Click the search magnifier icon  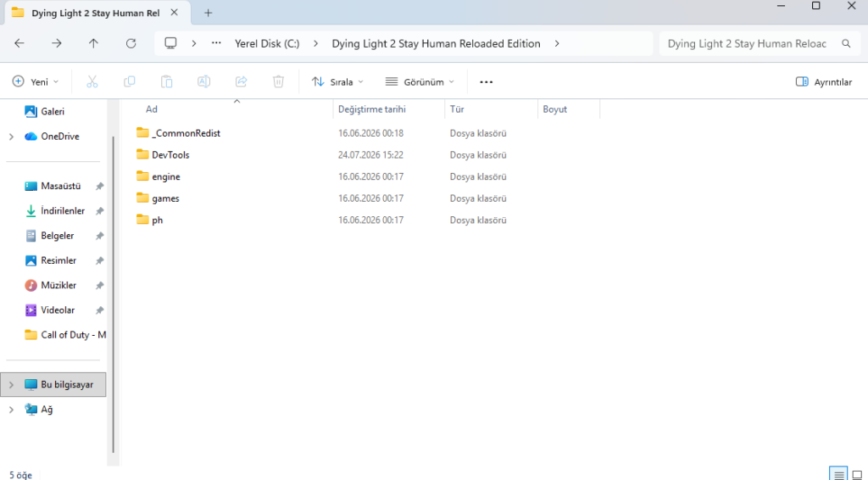click(x=846, y=43)
